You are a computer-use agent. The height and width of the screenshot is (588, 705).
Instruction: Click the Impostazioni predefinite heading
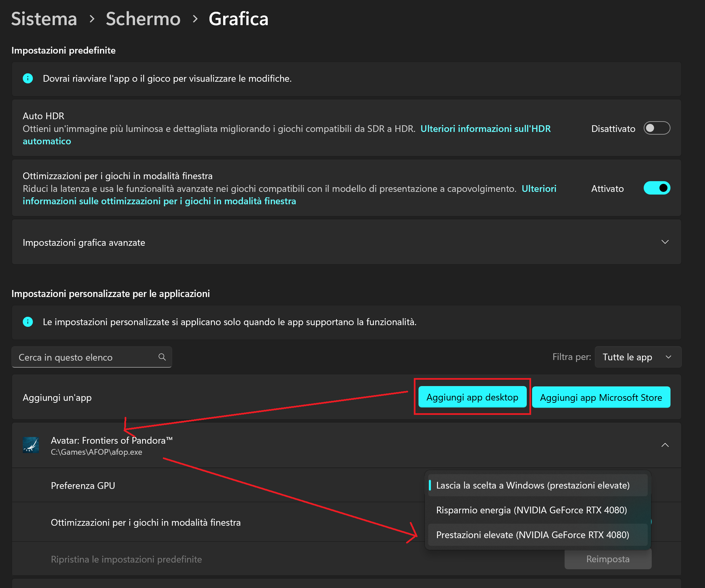pyautogui.click(x=63, y=50)
